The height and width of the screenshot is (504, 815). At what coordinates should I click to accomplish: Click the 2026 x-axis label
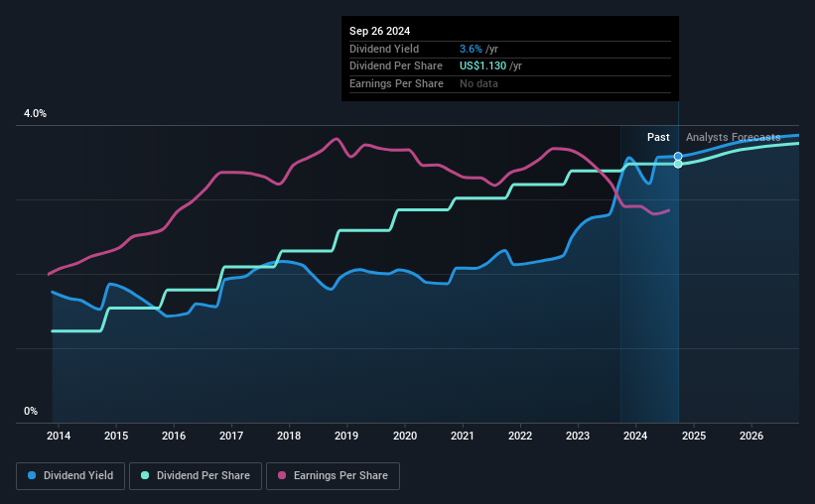[x=751, y=436]
